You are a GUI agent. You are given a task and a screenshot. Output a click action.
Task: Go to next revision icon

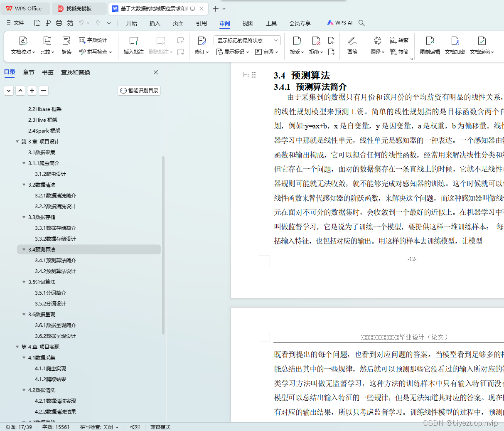click(x=331, y=52)
